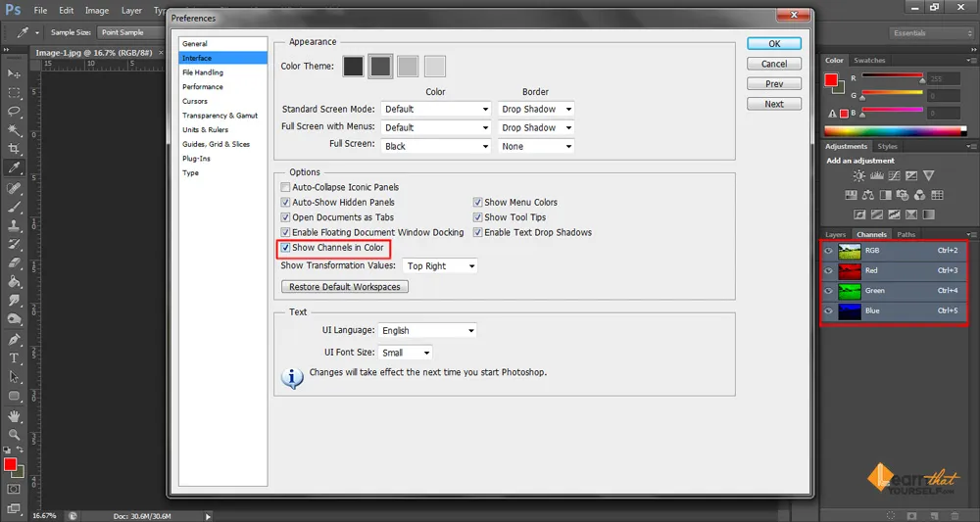
Task: Switch to the Paths tab
Action: pyautogui.click(x=906, y=235)
